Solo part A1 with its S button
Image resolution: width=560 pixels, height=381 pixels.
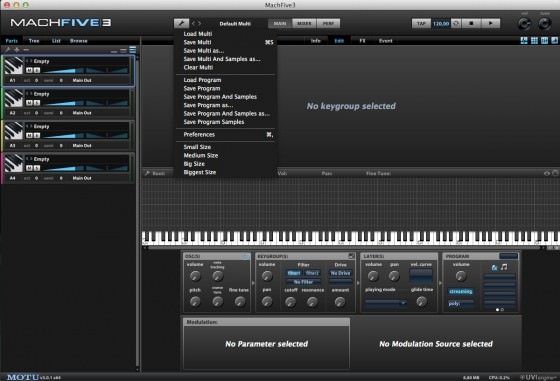(36, 70)
